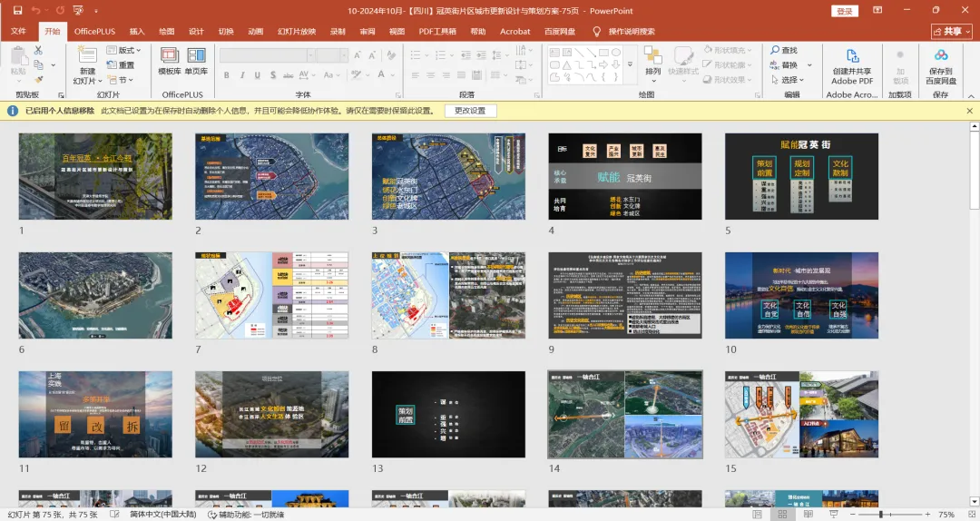
Task: Click the 重置 reset button
Action: pos(121,64)
